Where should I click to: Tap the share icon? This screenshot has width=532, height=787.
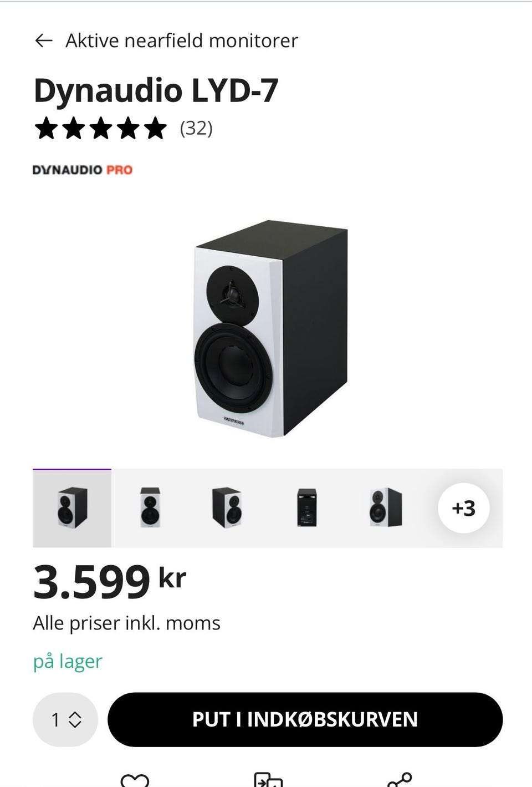pyautogui.click(x=400, y=780)
